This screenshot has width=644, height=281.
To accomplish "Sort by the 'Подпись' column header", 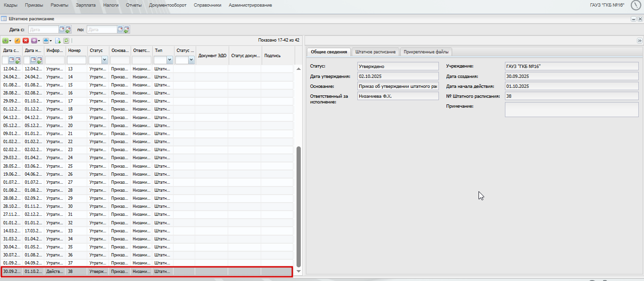I will pyautogui.click(x=278, y=55).
